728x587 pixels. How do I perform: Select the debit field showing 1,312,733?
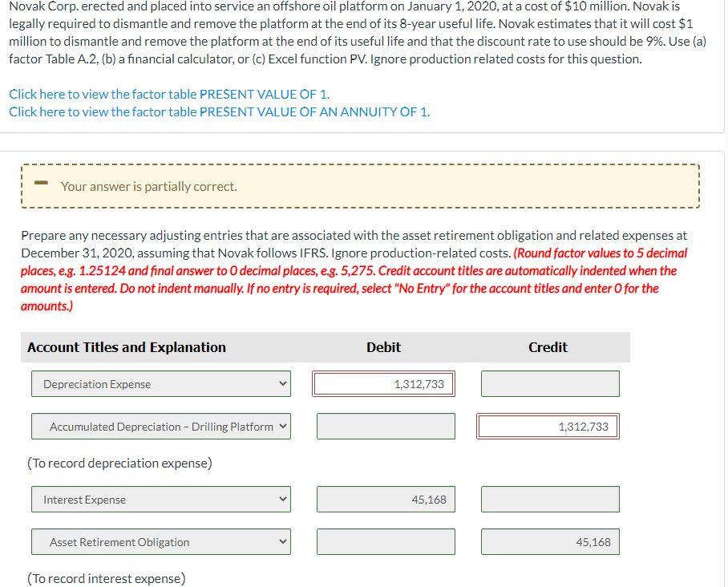385,383
